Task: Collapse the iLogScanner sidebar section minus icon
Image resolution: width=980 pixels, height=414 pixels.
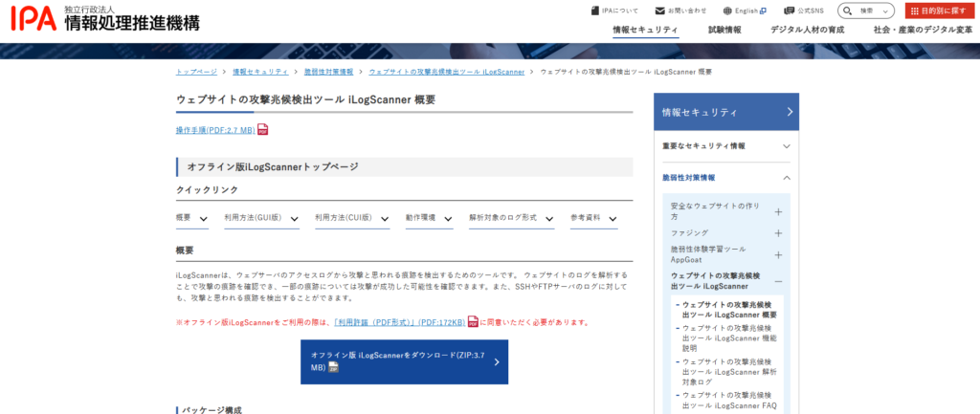Action: click(x=778, y=282)
